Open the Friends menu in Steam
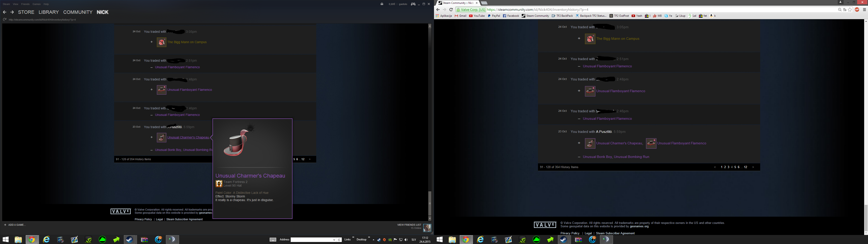The width and height of the screenshot is (868, 244). [x=25, y=4]
